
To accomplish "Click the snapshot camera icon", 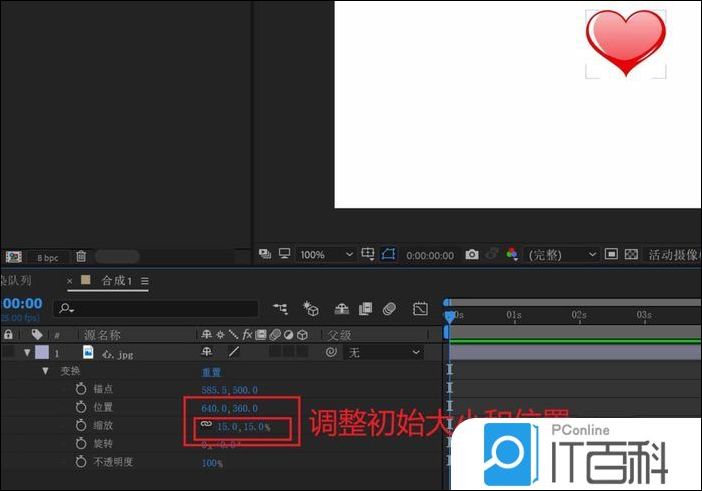I will (x=472, y=255).
